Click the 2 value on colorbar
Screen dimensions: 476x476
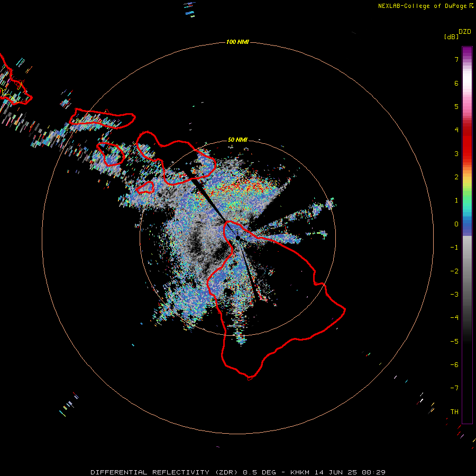(456, 177)
